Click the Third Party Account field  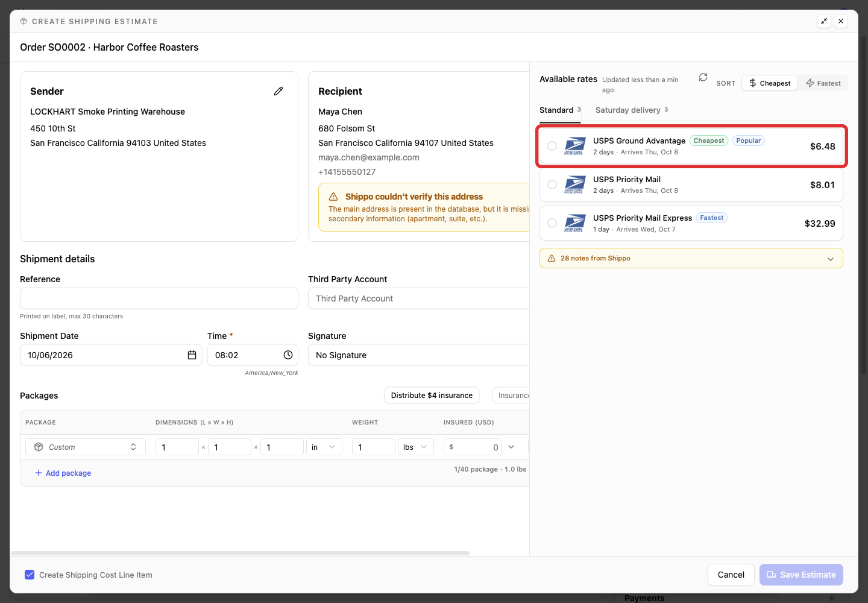coord(419,298)
